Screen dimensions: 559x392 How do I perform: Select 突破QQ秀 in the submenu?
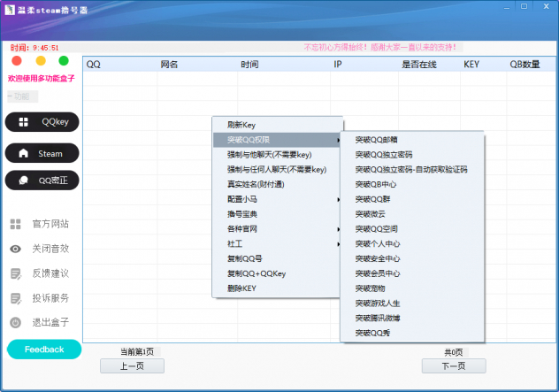[x=412, y=333]
